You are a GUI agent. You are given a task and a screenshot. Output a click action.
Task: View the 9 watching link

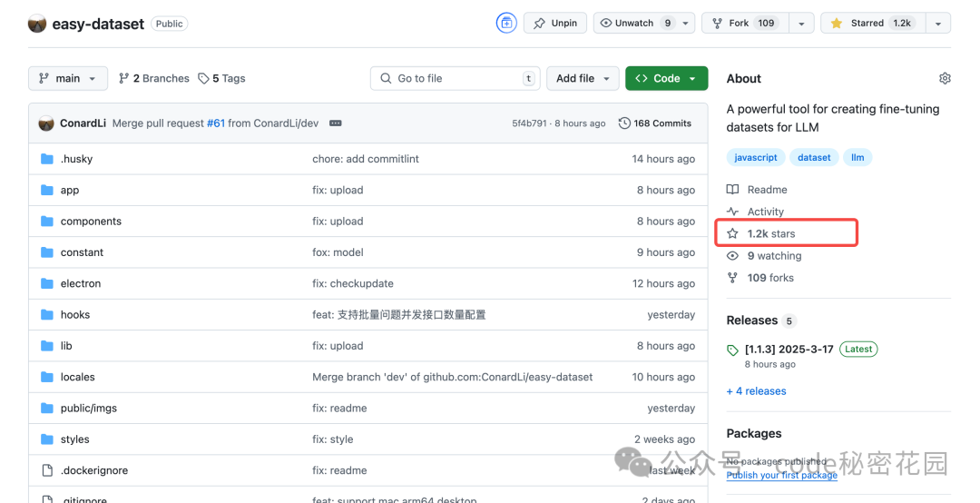(x=764, y=256)
